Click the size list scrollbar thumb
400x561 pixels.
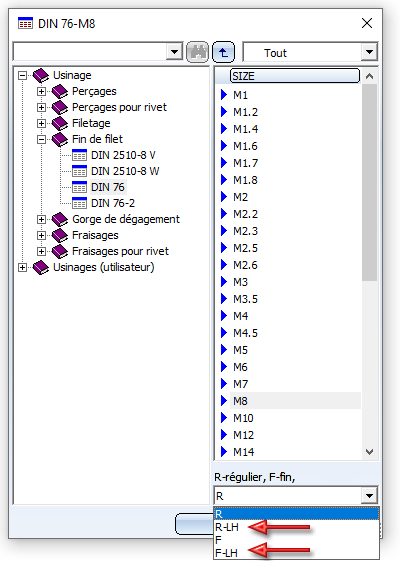point(369,182)
